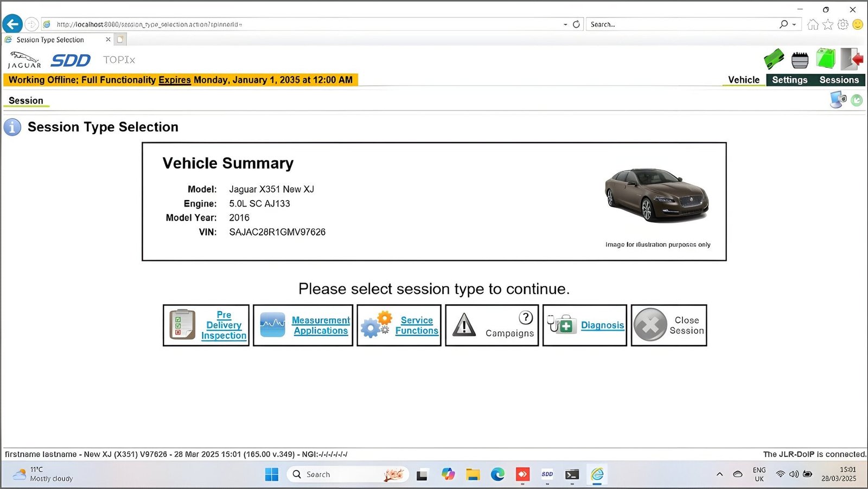Click the favorites star icon
Screen dimensions: 868x489
[x=828, y=24]
